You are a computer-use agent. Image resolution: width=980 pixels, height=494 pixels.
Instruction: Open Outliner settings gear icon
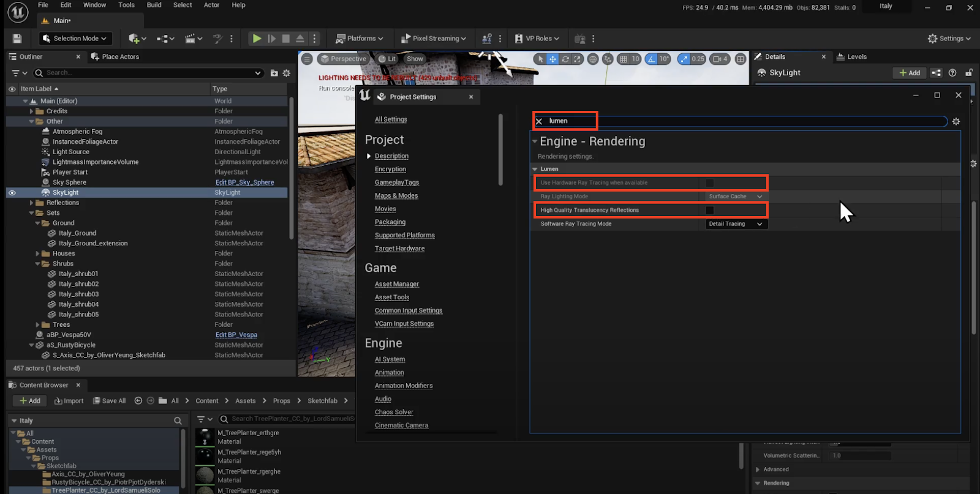pos(286,73)
